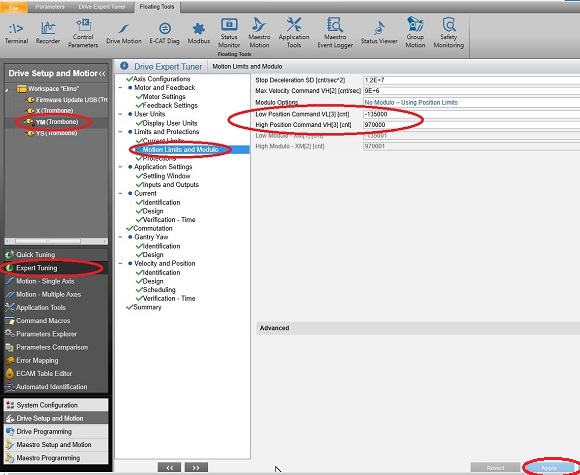Open the Modulo Options dropdown
Screen dimensions: 580x475
pyautogui.click(x=471, y=102)
